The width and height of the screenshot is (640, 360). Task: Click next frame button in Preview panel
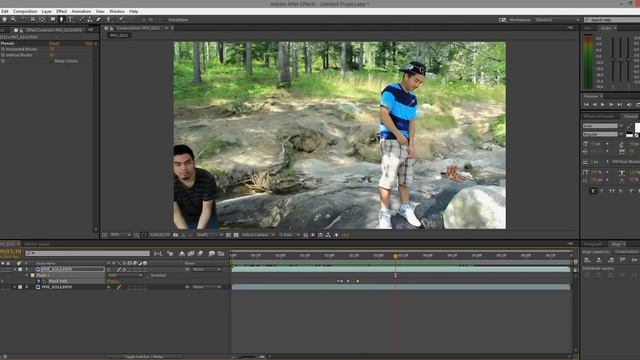(611, 105)
